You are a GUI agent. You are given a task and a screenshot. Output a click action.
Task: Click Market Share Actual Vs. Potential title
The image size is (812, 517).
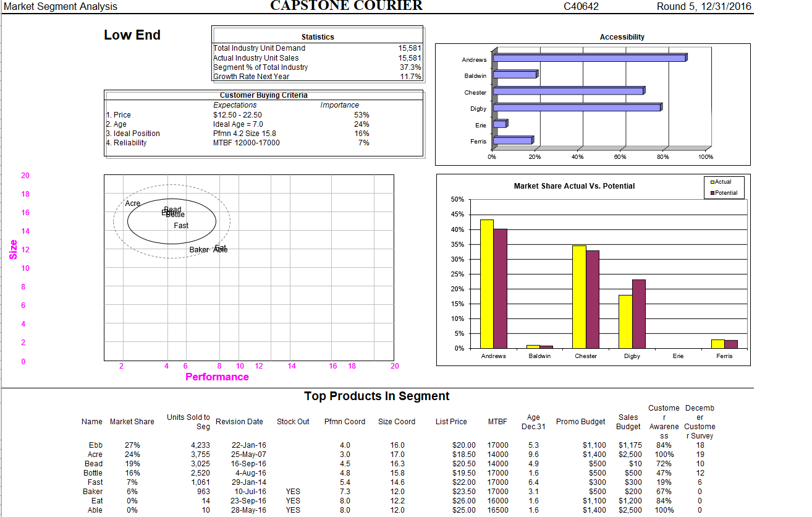pyautogui.click(x=574, y=186)
